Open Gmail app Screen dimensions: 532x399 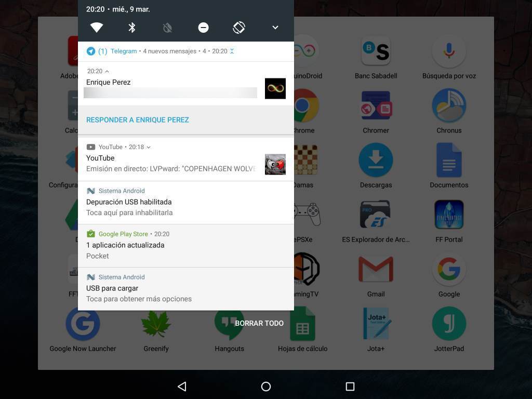[376, 276]
